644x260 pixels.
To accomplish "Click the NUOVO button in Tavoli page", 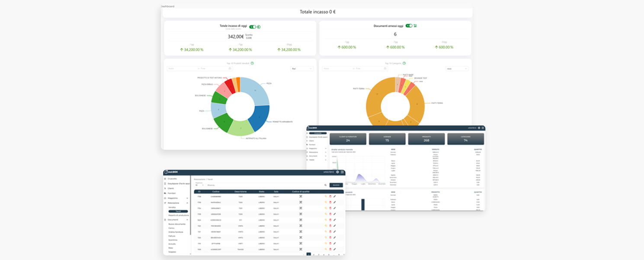I will click(336, 185).
